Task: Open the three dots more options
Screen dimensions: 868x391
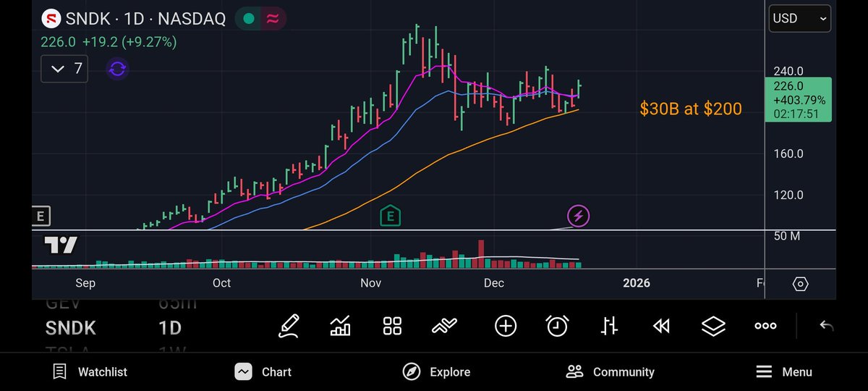Action: pyautogui.click(x=765, y=327)
